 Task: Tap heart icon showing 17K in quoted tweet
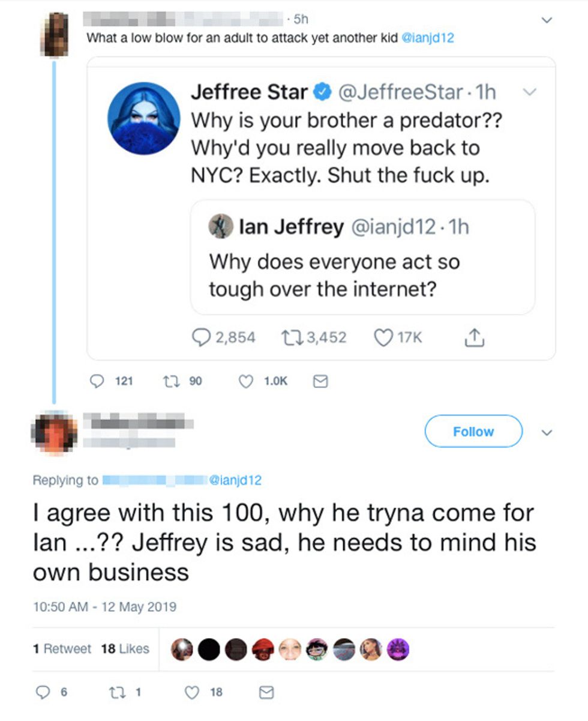[x=383, y=338]
